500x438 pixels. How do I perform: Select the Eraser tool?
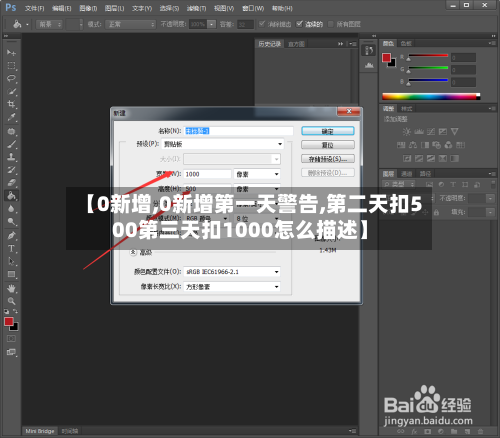11,183
